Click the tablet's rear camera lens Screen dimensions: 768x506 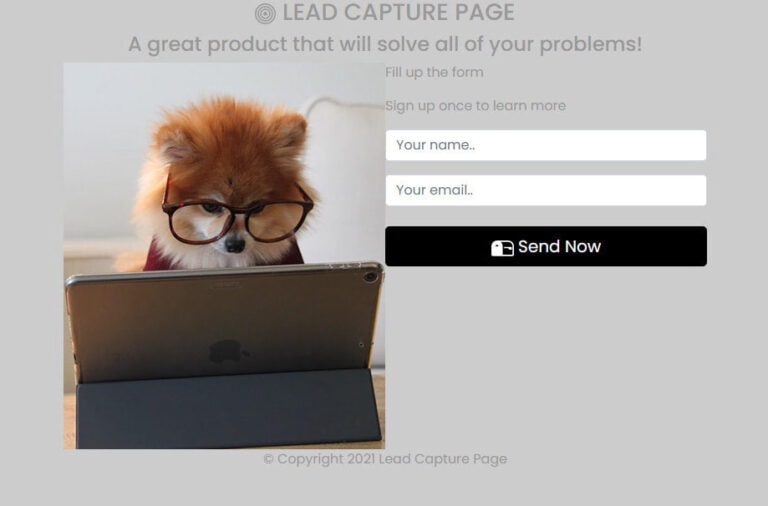point(370,277)
